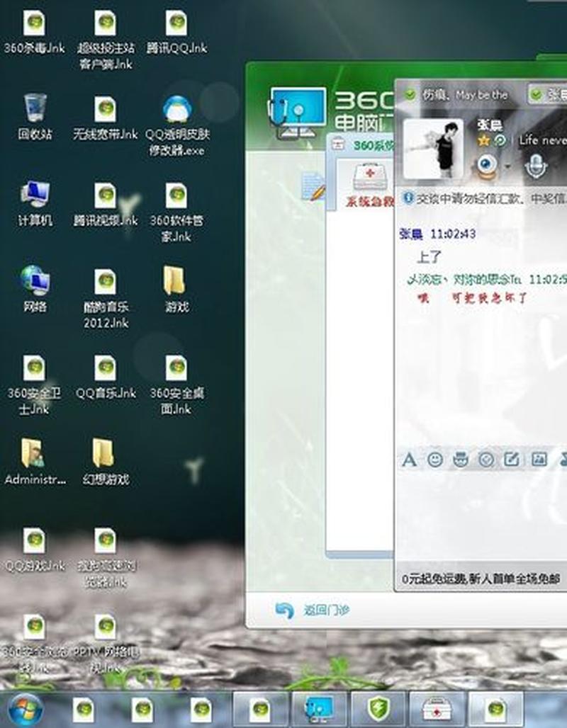Select the 360软件管家.lnk desktop shortcut
The image size is (567, 728).
(x=176, y=212)
